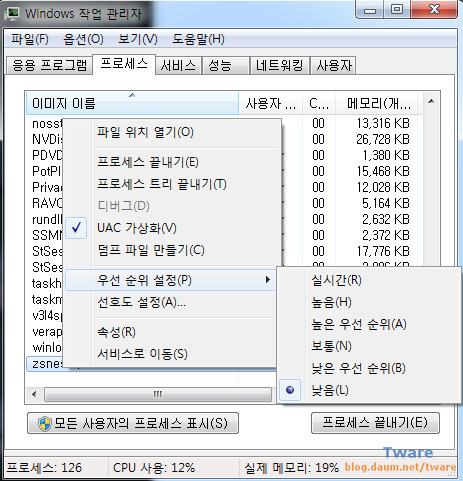Sort by CPU column header

(319, 103)
